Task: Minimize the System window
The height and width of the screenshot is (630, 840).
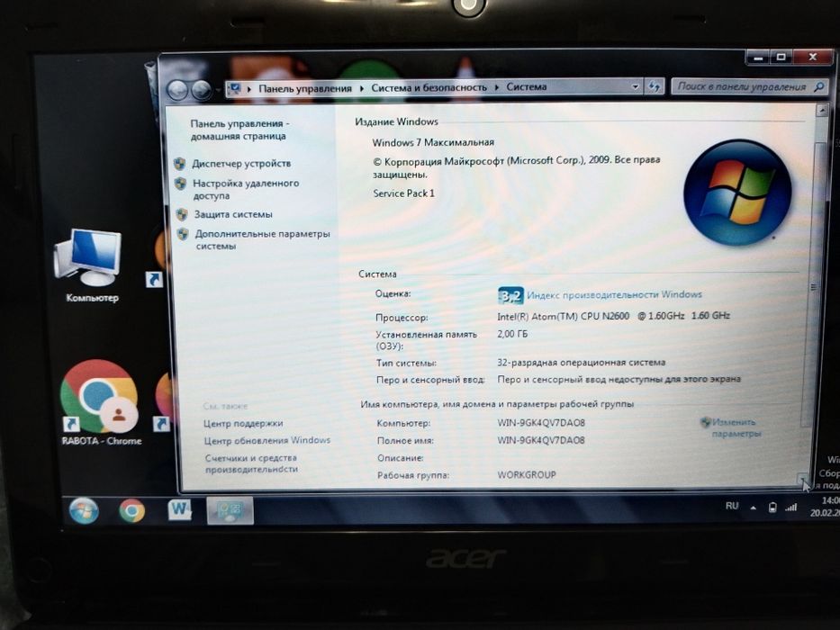Action: [x=758, y=57]
